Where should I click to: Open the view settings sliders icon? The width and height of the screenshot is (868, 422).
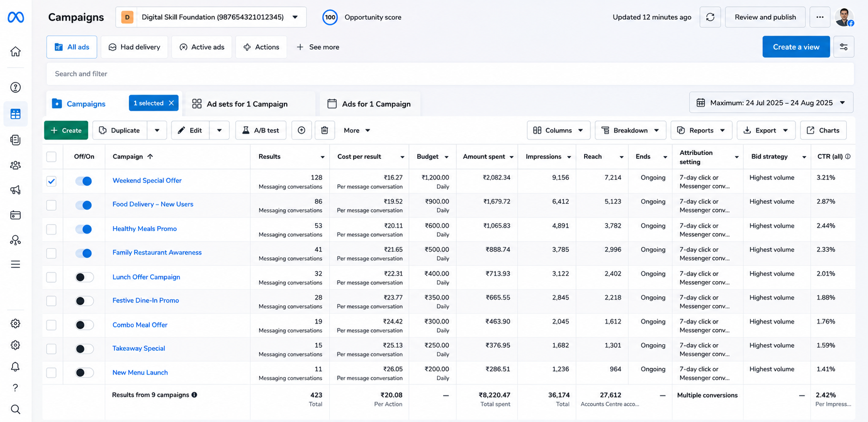844,47
